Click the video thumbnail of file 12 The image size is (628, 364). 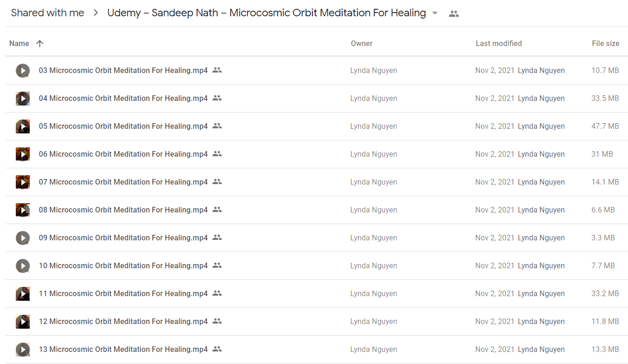23,322
